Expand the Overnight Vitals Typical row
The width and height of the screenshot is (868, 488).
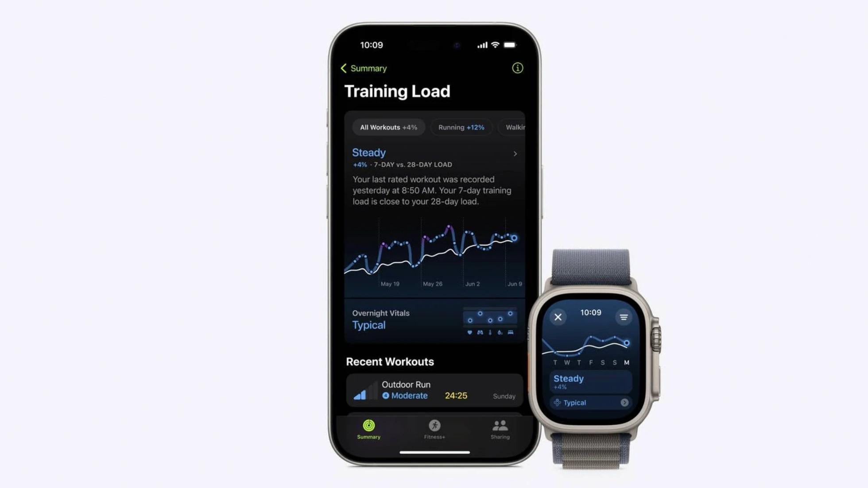tap(434, 320)
